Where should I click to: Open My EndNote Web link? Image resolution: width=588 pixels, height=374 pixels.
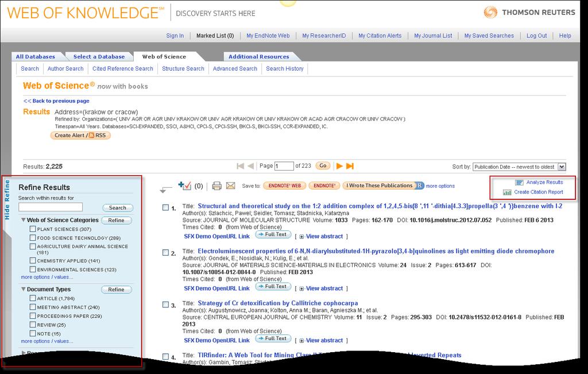[268, 36]
